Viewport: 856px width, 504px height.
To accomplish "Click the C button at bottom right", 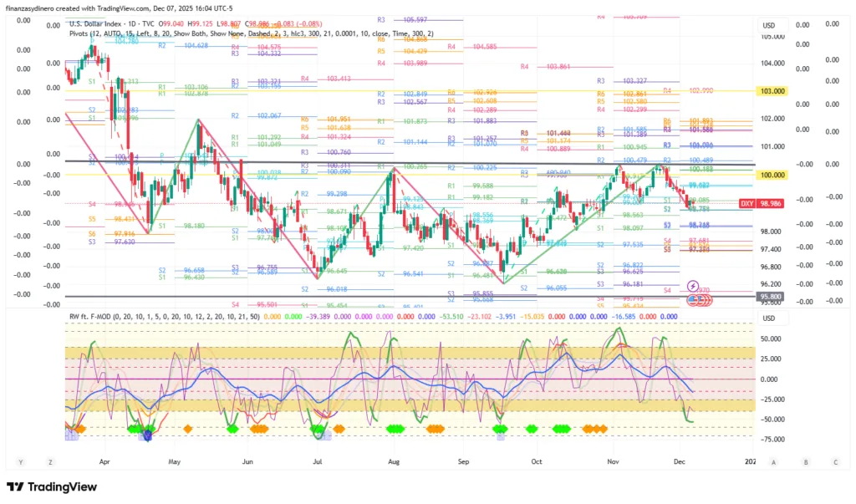I will click(833, 461).
